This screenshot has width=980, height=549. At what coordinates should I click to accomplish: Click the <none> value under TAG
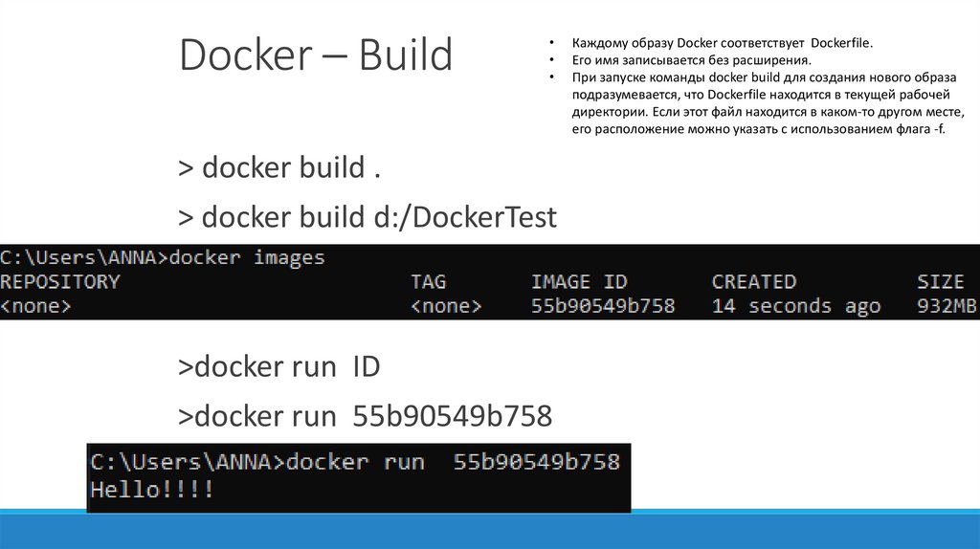click(446, 306)
